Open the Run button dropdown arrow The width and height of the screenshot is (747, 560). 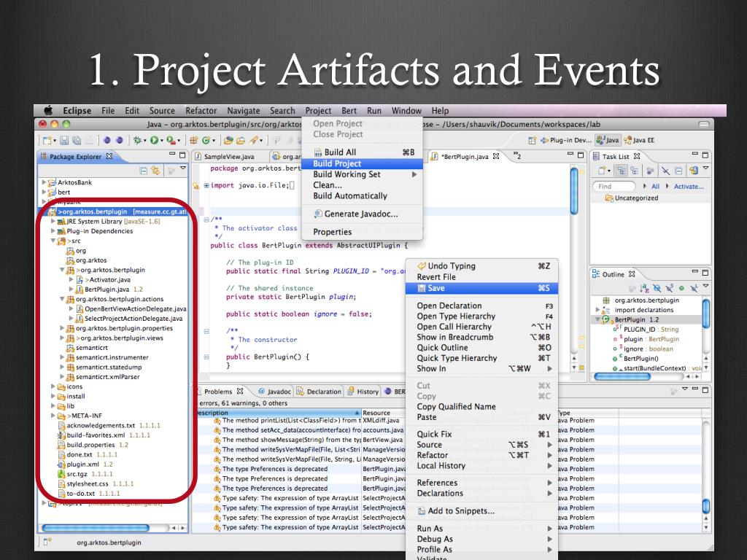162,141
